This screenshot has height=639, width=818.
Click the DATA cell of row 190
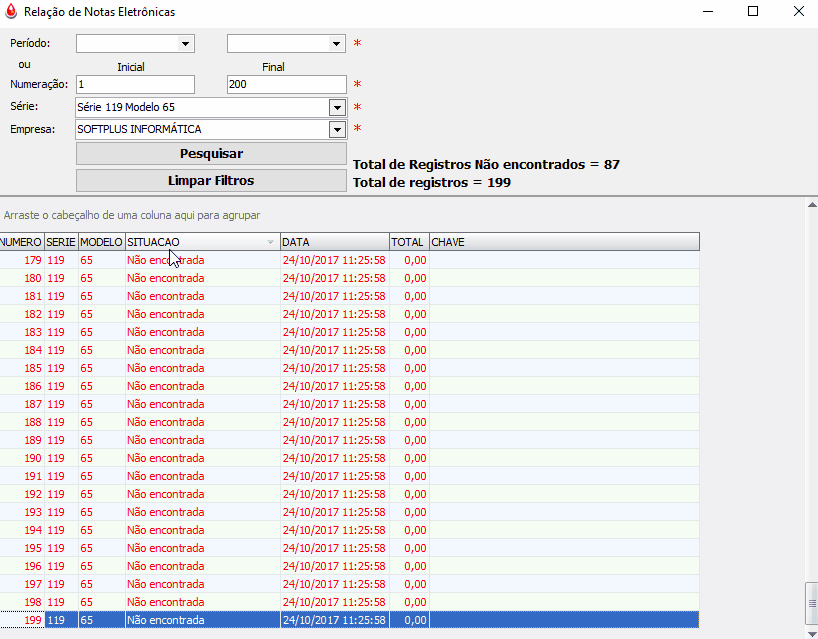click(x=334, y=458)
